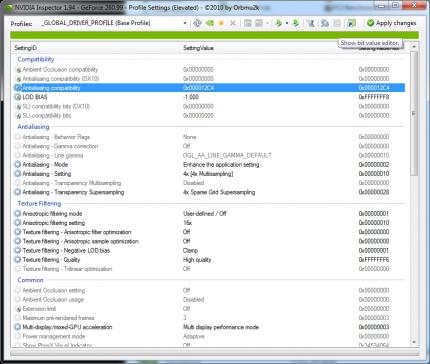Click the add application to profile icon
This screenshot has width=430, height=364.
point(247,23)
